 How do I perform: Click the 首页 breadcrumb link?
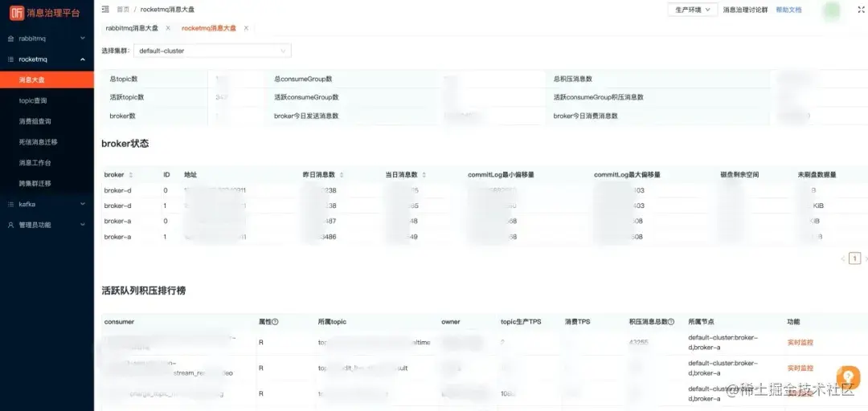click(123, 10)
